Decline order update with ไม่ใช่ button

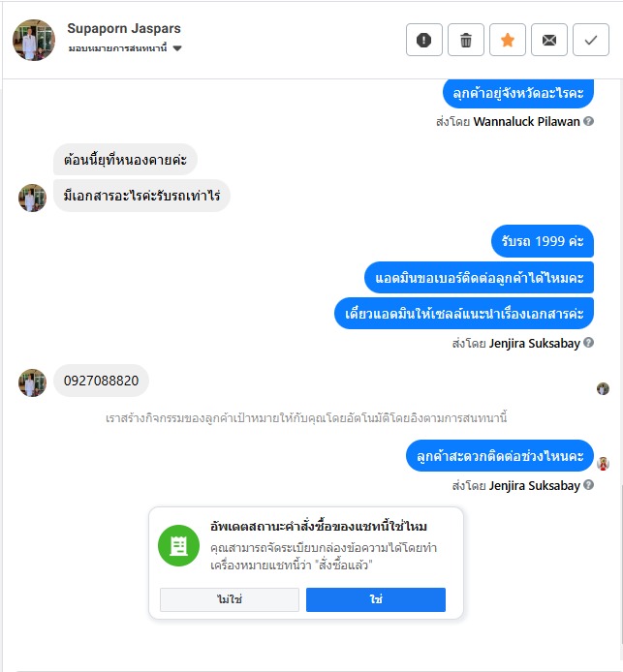click(230, 599)
